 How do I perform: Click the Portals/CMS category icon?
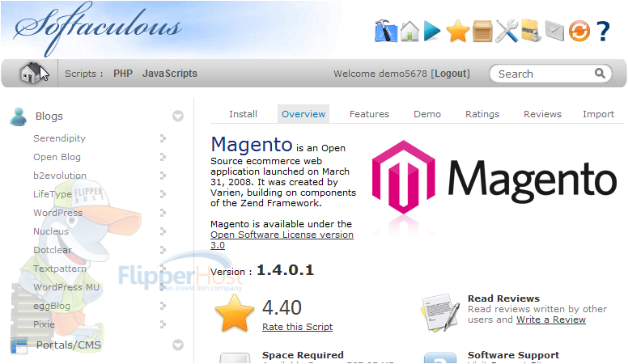(19, 346)
